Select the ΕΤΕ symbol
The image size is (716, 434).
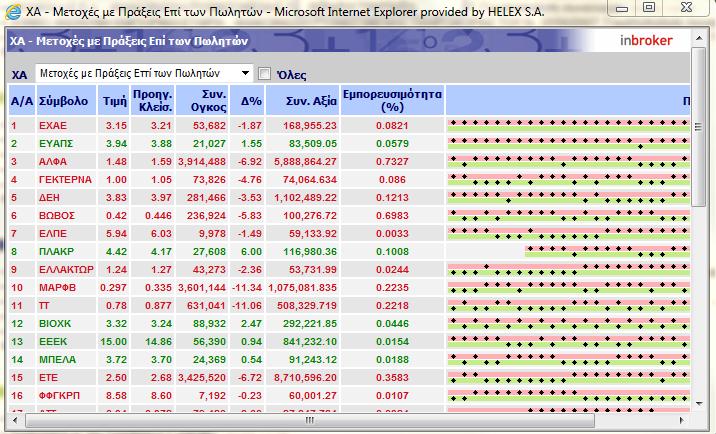[x=48, y=377]
